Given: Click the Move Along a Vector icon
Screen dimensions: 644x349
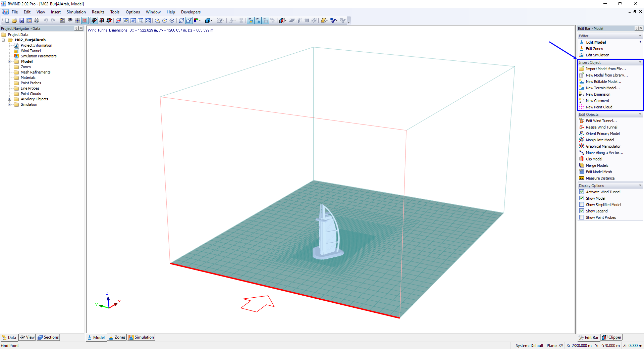Looking at the screenshot, I should pos(582,153).
